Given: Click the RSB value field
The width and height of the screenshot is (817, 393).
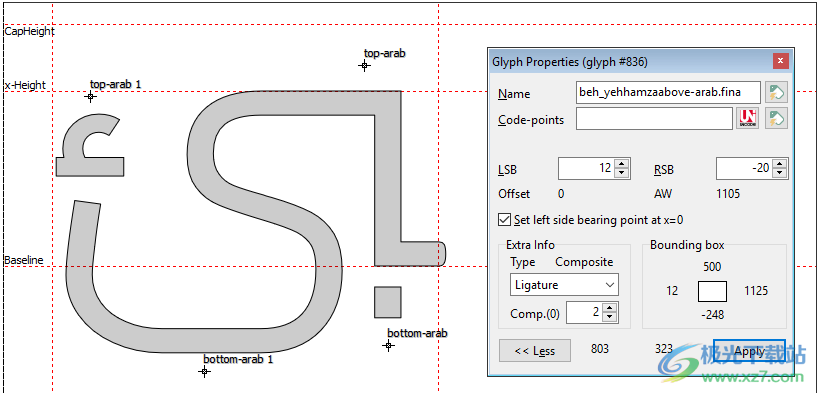Looking at the screenshot, I should (745, 168).
